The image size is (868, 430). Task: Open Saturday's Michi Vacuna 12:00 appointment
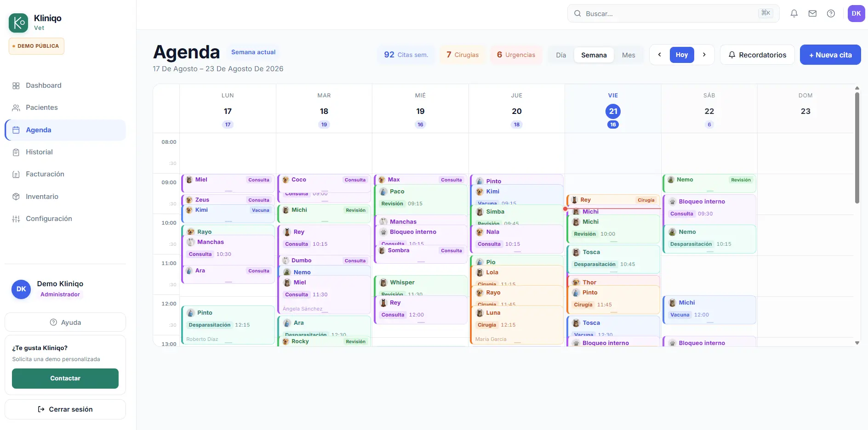click(x=709, y=310)
